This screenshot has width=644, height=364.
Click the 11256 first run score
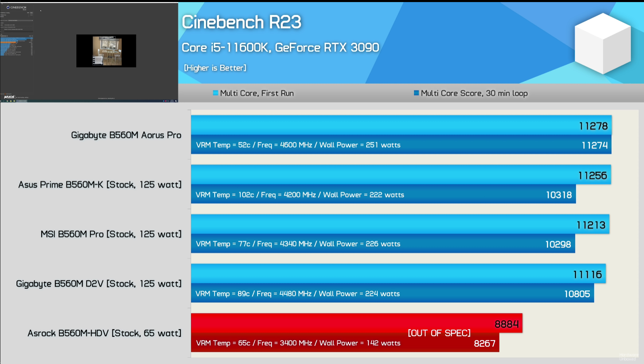(x=592, y=176)
